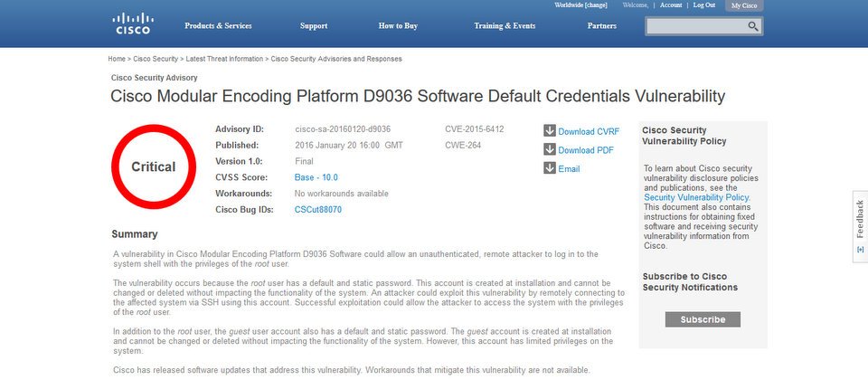
Task: Click the 'Cisco Bug IDs:' field label
Action: point(244,210)
